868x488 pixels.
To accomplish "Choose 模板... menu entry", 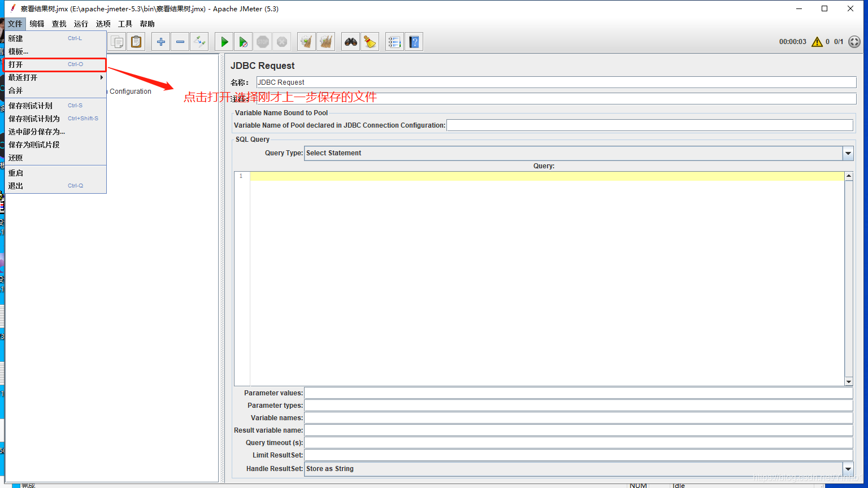I will point(55,51).
